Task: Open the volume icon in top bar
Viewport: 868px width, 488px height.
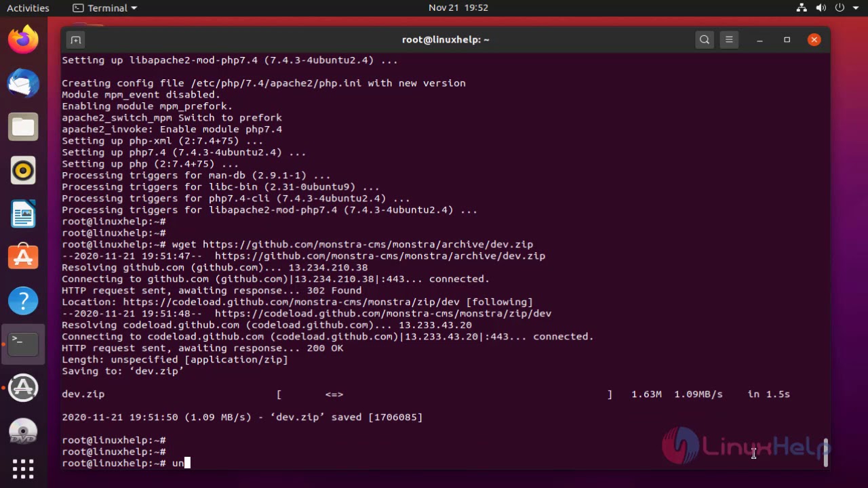Action: [821, 8]
